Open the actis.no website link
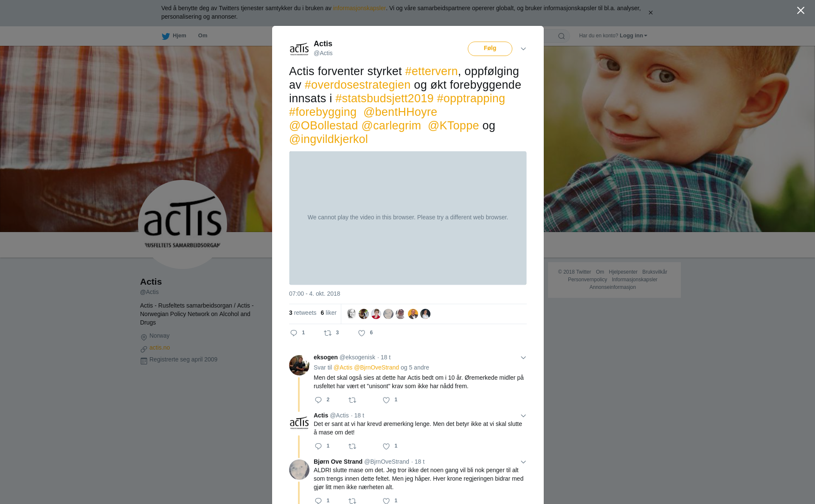The height and width of the screenshot is (504, 815). pyautogui.click(x=160, y=347)
